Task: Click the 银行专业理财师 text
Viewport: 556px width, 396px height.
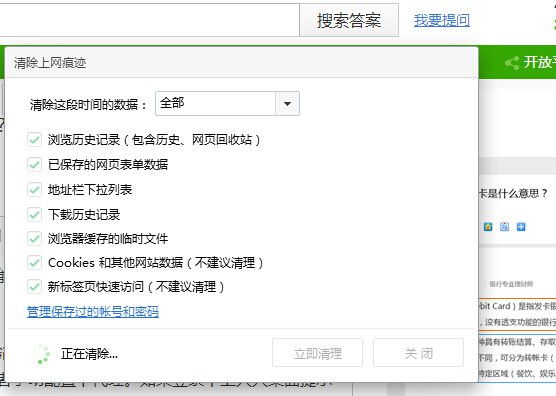Action: [x=511, y=284]
